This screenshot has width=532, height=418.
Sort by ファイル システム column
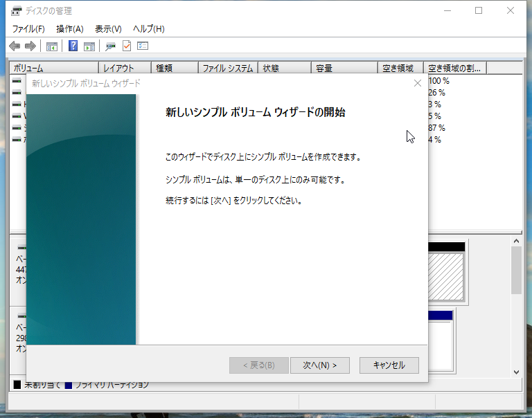[x=228, y=68]
